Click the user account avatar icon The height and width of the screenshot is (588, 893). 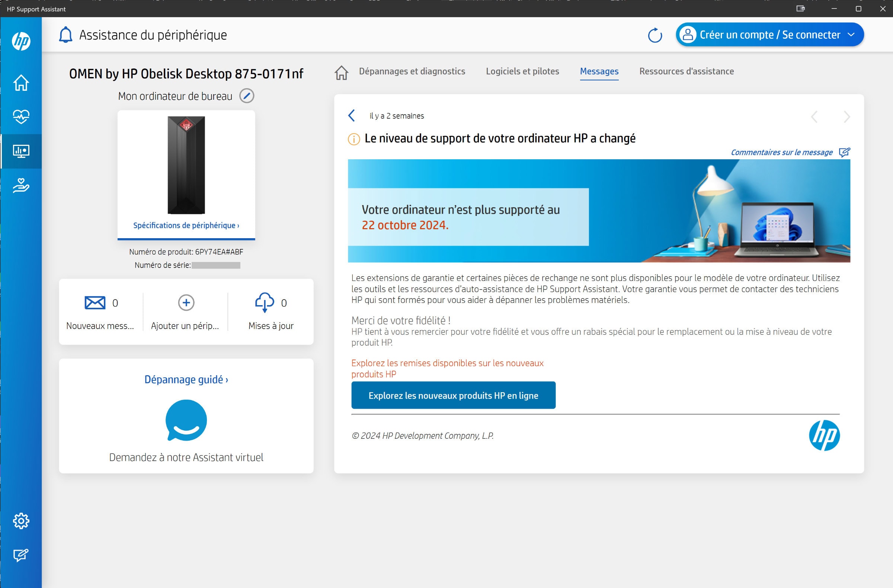click(688, 35)
